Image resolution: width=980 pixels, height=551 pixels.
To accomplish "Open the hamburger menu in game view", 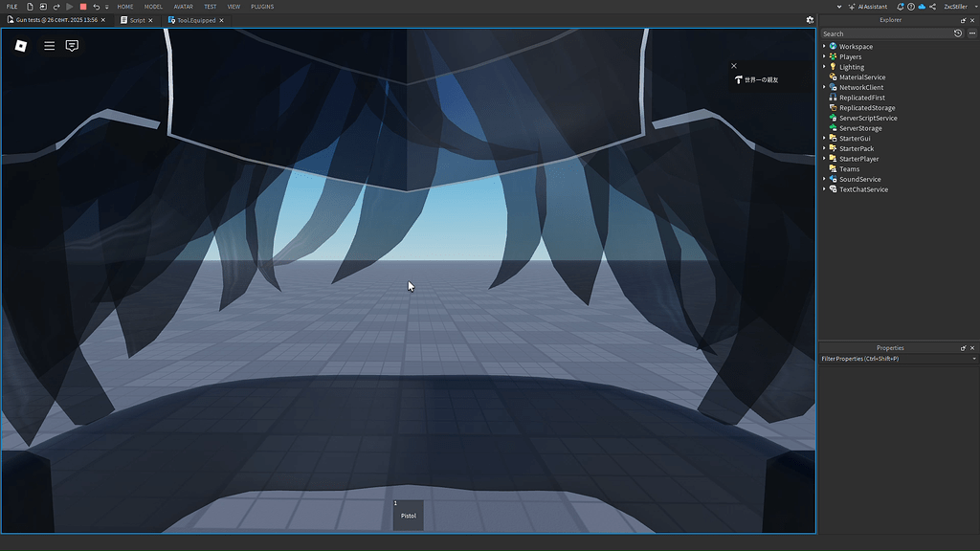I will pos(50,46).
